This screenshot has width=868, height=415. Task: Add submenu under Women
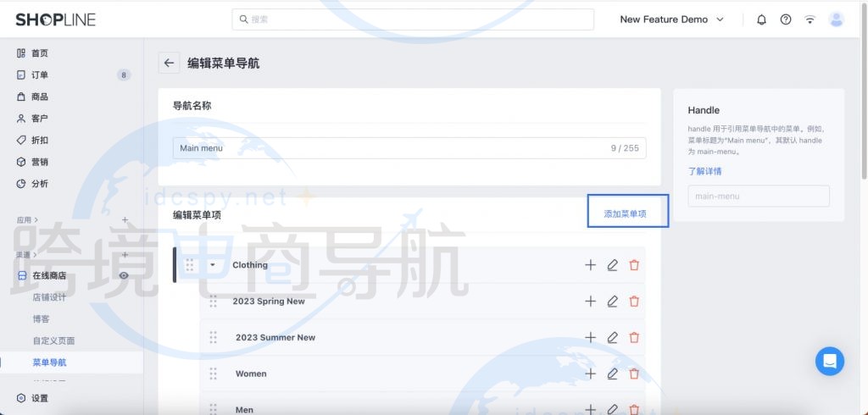(591, 374)
